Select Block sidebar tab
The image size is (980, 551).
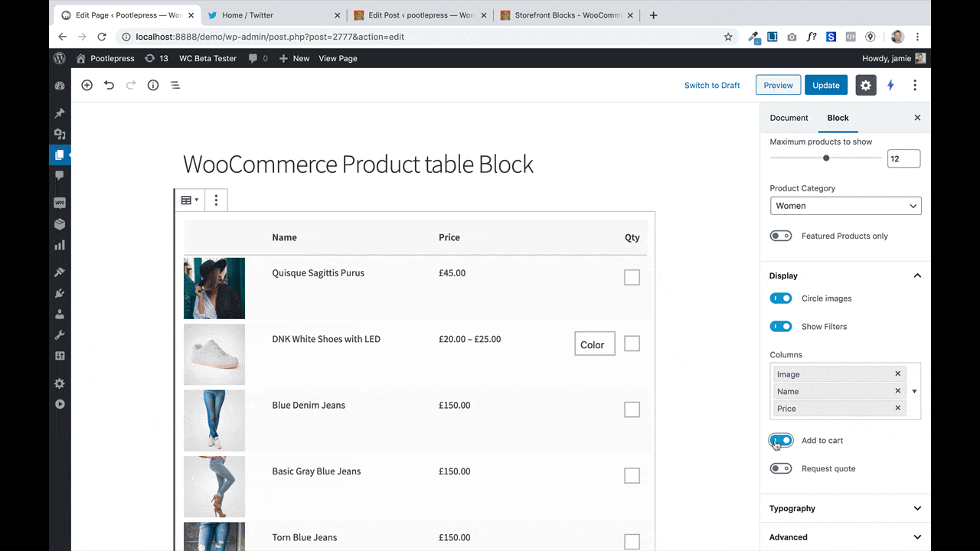tap(838, 118)
